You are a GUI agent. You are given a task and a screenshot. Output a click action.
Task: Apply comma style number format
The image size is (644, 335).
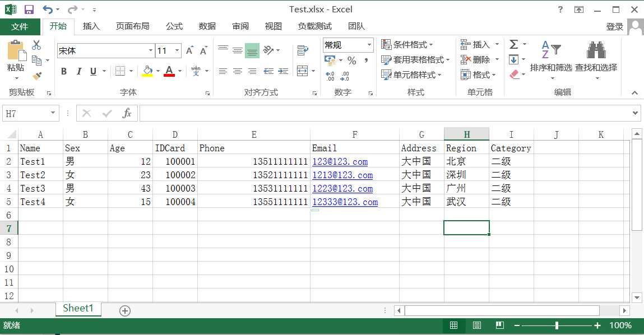[x=365, y=61]
